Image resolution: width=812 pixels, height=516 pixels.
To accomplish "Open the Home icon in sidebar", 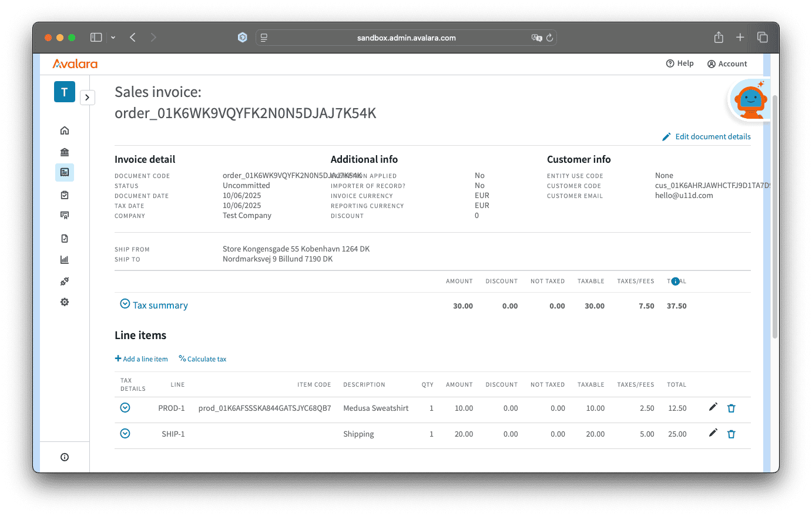I will click(x=65, y=130).
